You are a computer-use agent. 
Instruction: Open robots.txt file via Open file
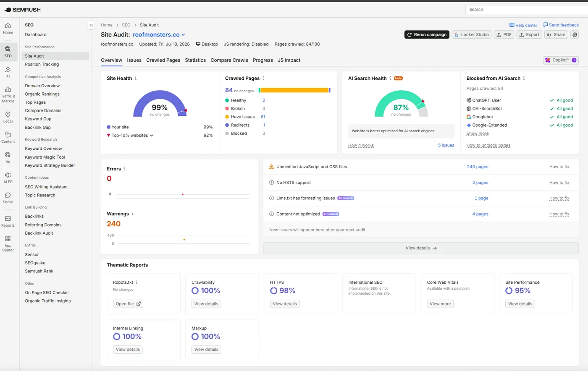[x=128, y=304]
